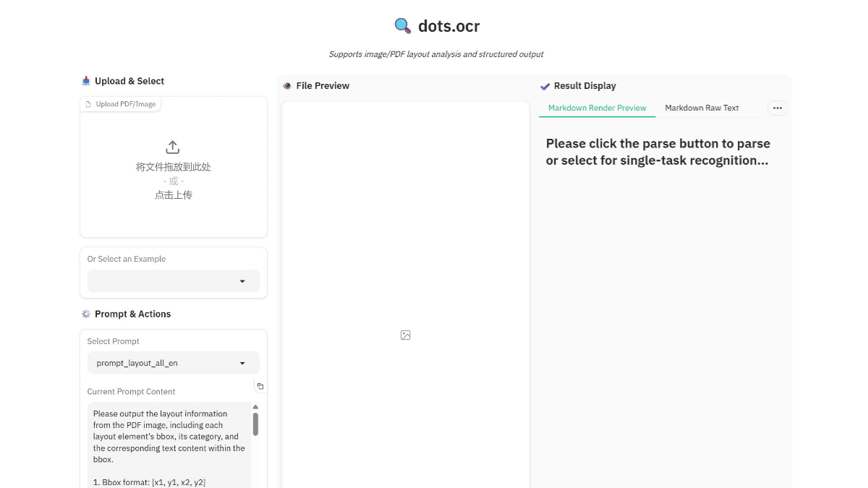Click the eye icon next to File Preview
868x488 pixels.
coord(287,85)
